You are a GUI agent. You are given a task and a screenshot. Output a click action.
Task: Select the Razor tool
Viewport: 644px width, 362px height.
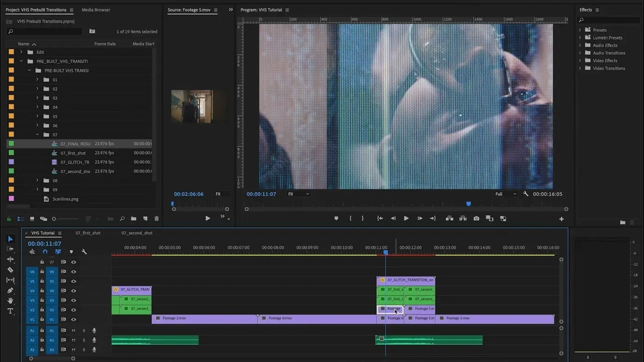(10, 270)
